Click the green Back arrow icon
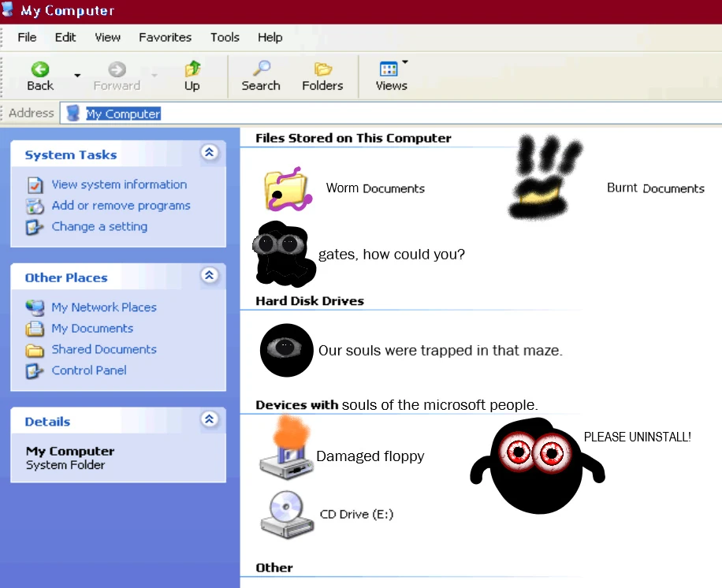Screen dimensions: 722x588 pos(40,69)
